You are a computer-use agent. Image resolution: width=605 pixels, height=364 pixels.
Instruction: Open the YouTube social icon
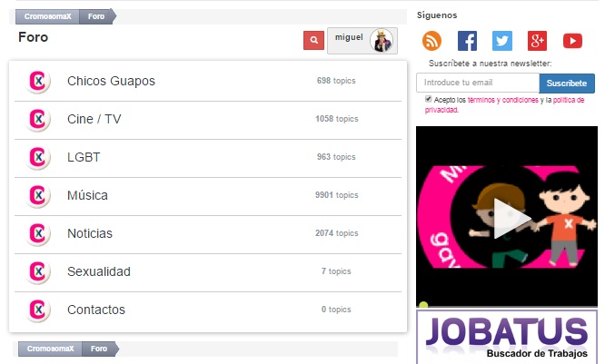pyautogui.click(x=572, y=41)
